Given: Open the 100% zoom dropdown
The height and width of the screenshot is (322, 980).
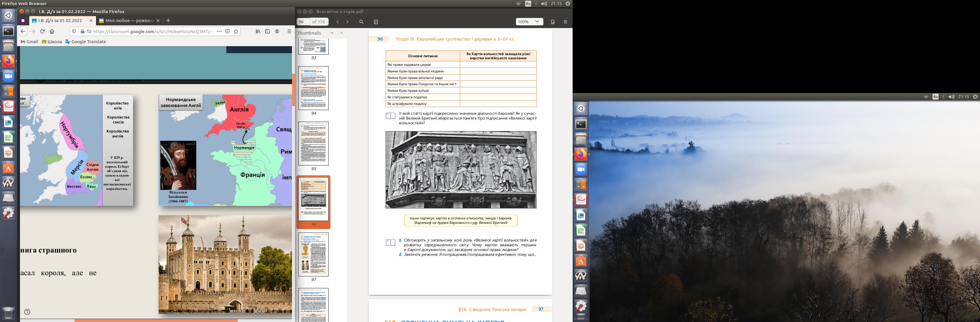Looking at the screenshot, I should click(x=529, y=22).
